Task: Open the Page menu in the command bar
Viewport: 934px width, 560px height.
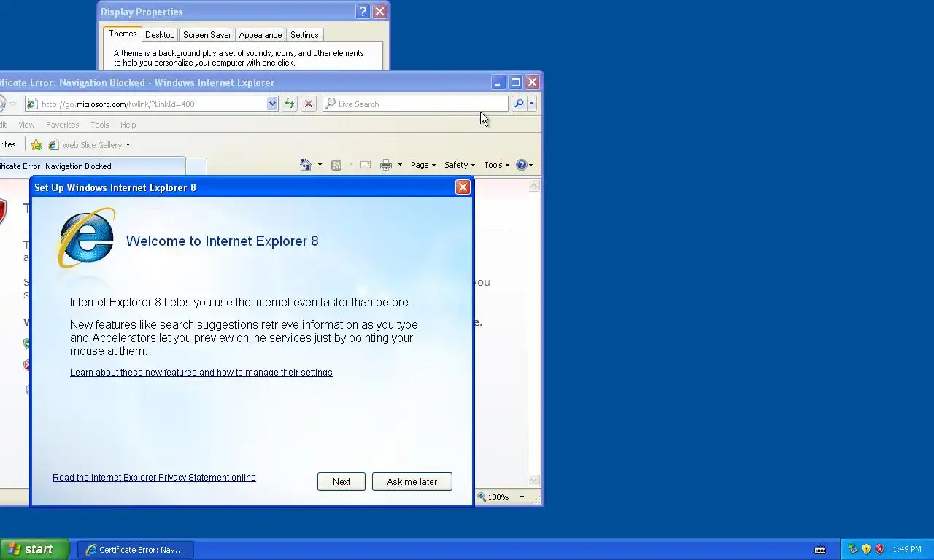Action: (423, 165)
